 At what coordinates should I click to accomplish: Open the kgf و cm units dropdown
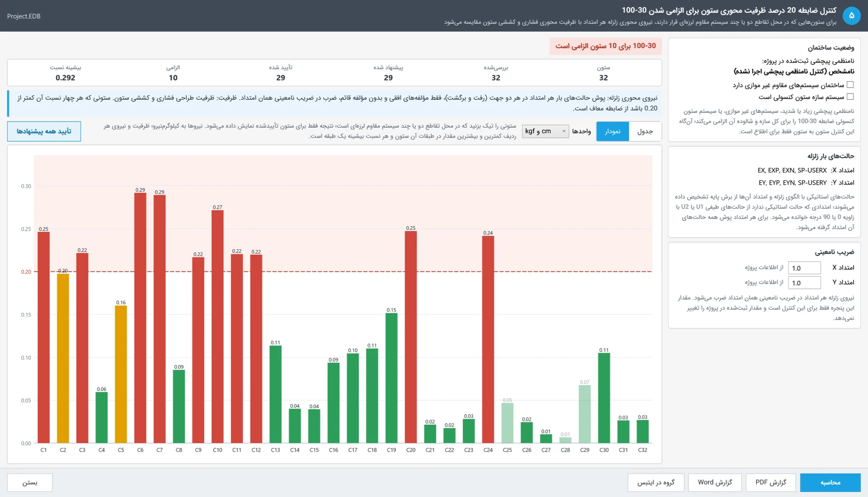(545, 131)
